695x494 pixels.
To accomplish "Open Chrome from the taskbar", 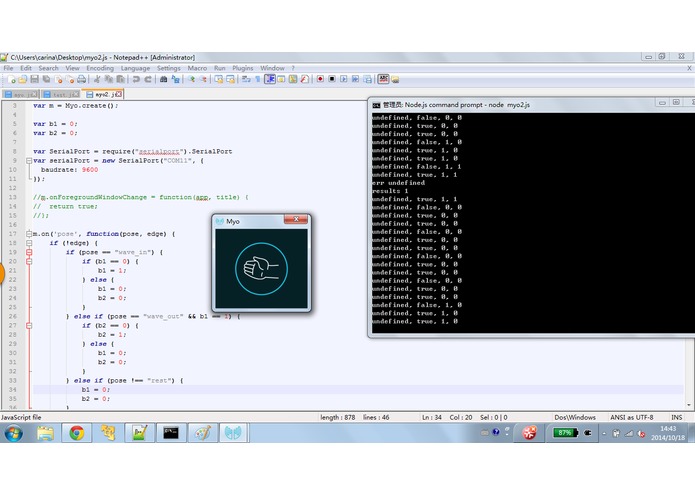I will [x=77, y=433].
